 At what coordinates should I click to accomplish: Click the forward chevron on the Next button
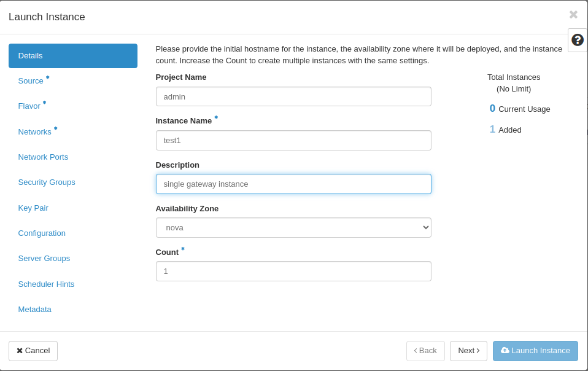(478, 351)
